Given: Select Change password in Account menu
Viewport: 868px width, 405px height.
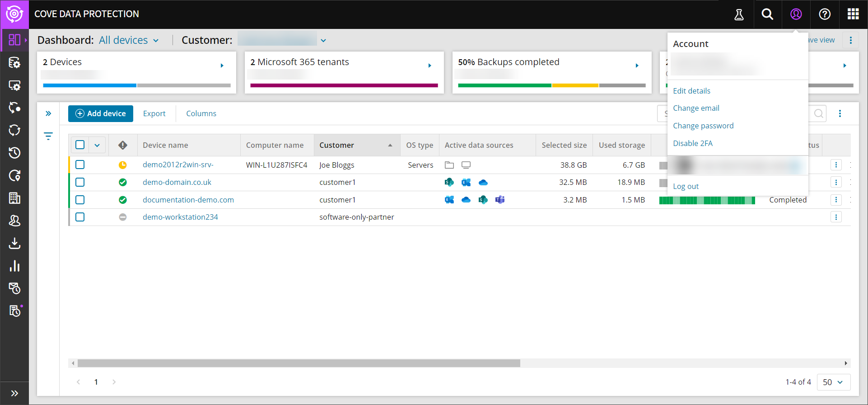Looking at the screenshot, I should coord(703,126).
